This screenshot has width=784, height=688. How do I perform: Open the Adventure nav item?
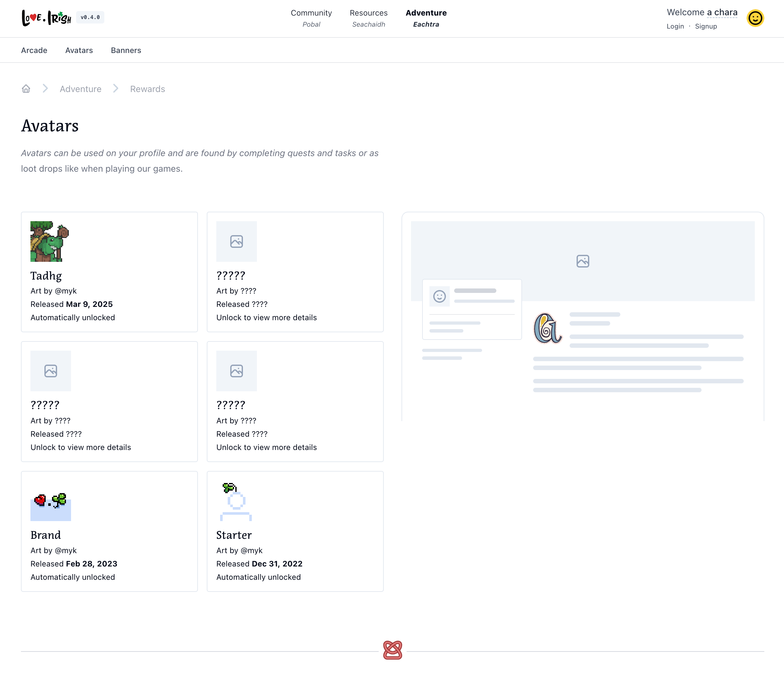click(426, 18)
